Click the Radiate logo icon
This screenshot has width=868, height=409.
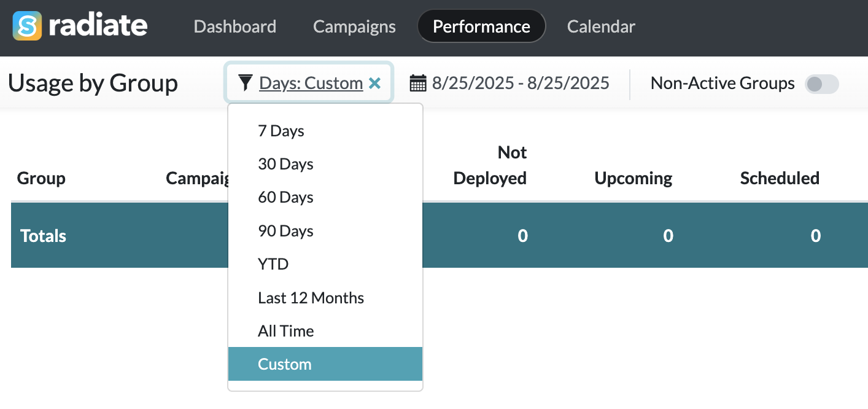[x=27, y=26]
